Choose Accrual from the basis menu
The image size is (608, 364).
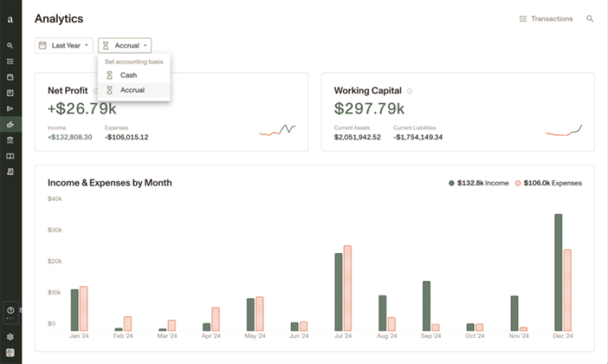[132, 90]
